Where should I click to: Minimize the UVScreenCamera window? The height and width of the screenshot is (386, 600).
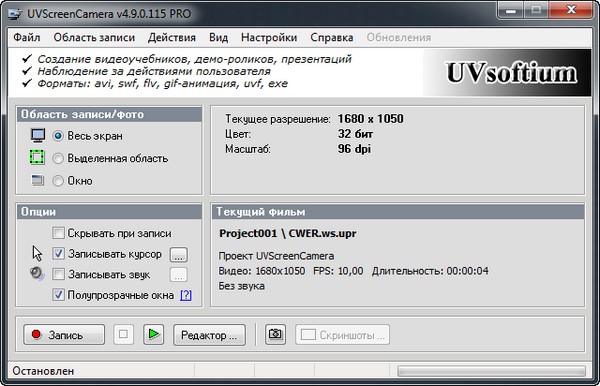click(x=510, y=10)
